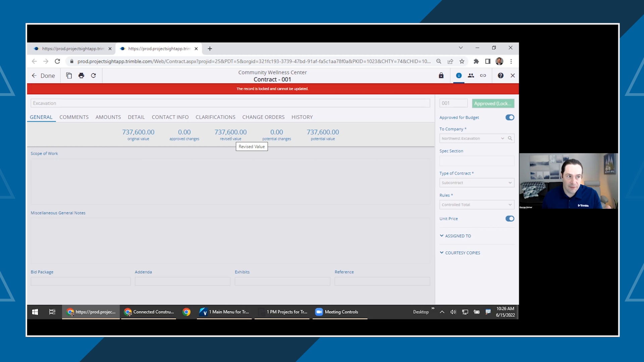Open the Type of Contract dropdown
The width and height of the screenshot is (644, 362).
[476, 183]
